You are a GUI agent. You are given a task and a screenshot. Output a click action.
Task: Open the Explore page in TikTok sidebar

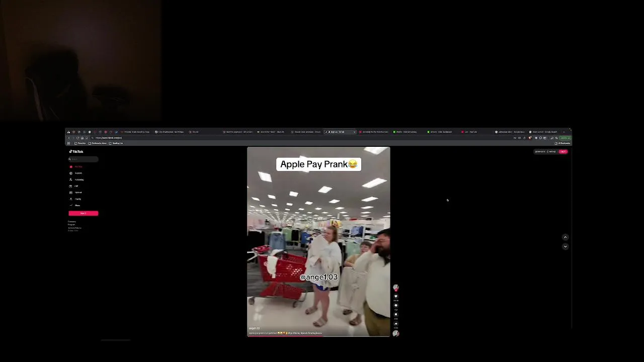(76, 173)
